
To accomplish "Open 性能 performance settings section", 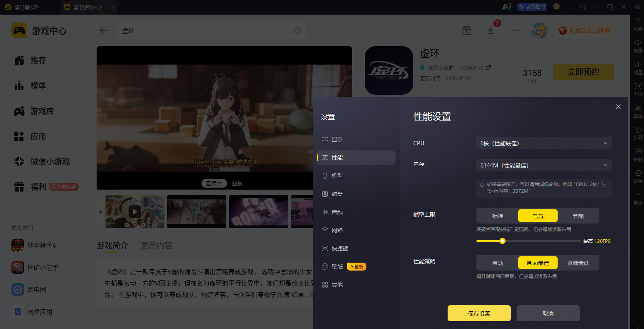I will 356,158.
